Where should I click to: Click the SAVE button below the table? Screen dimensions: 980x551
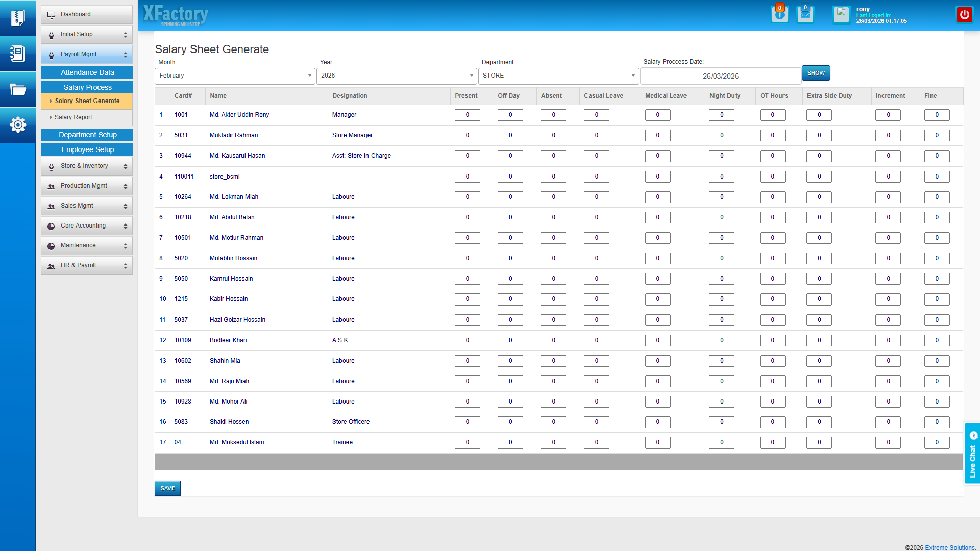167,488
